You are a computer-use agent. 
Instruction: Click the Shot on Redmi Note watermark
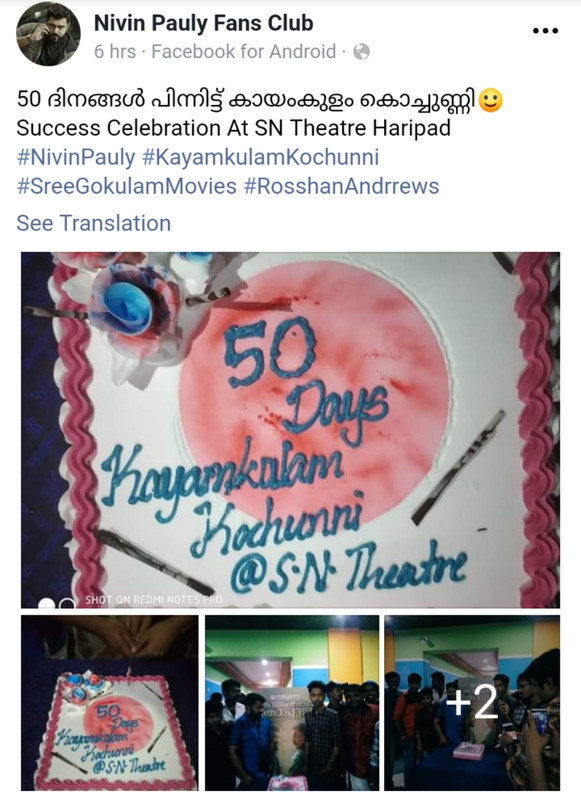(x=154, y=599)
